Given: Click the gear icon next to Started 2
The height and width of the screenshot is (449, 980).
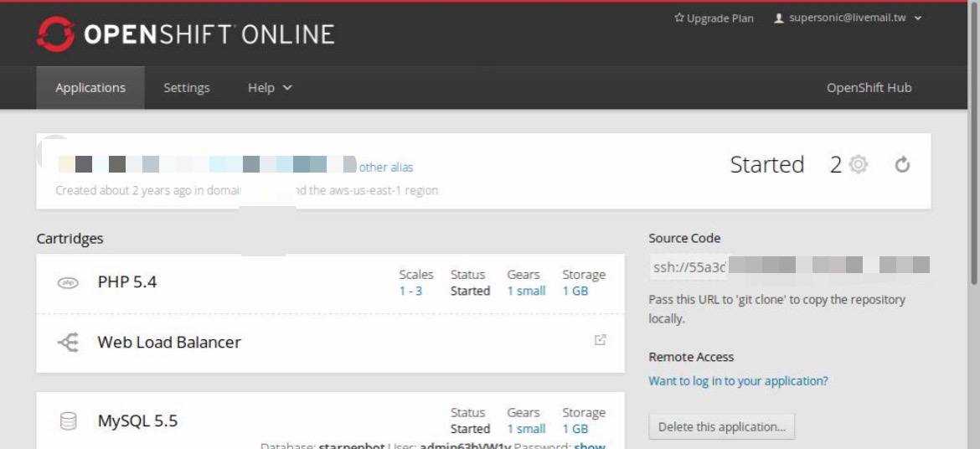Looking at the screenshot, I should tap(859, 164).
